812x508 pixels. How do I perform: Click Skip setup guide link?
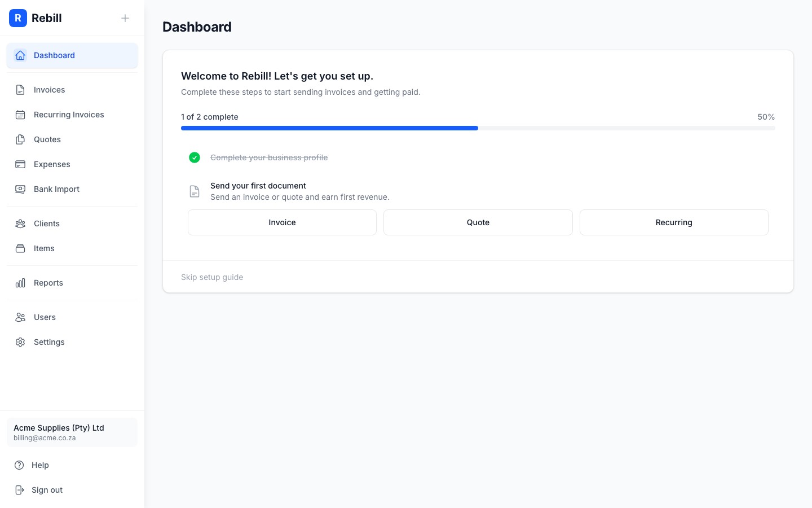[x=212, y=277]
